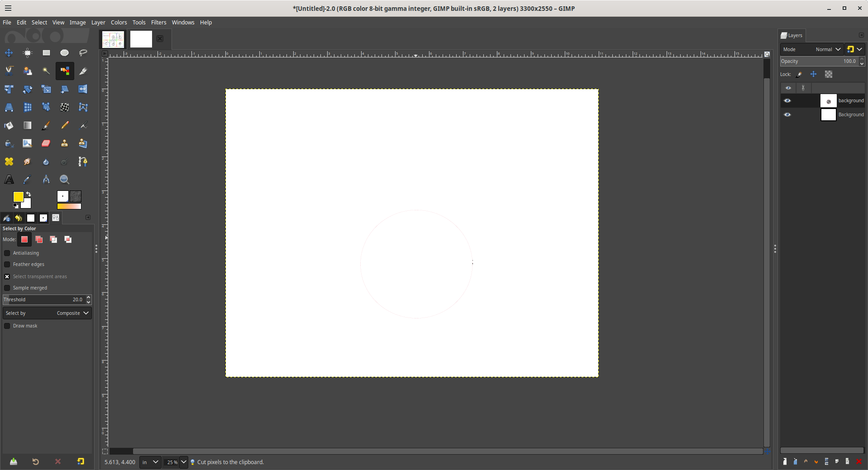Open the Colors menu
This screenshot has height=470, width=868.
(x=119, y=22)
